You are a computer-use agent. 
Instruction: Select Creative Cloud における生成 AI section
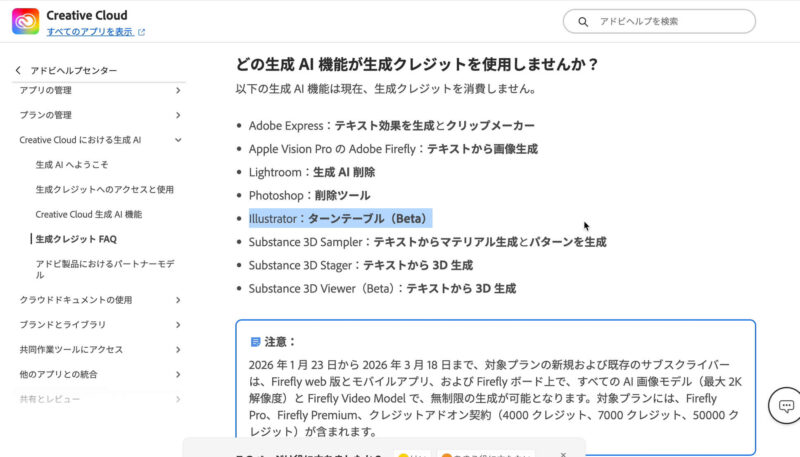click(x=80, y=140)
